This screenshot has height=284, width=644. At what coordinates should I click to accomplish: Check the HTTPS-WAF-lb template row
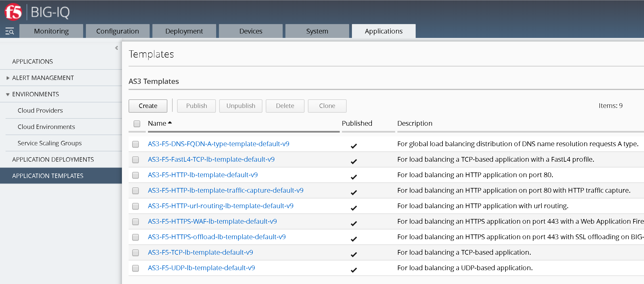click(136, 222)
